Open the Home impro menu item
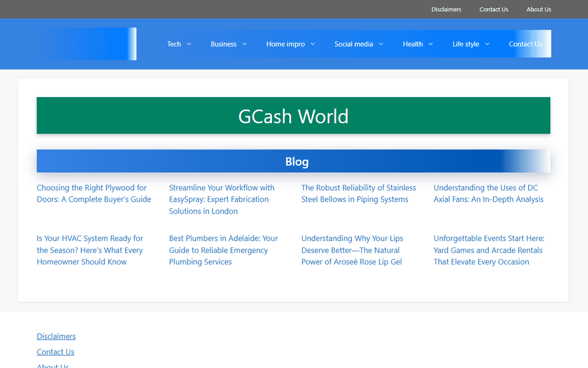588x368 pixels. coord(285,44)
